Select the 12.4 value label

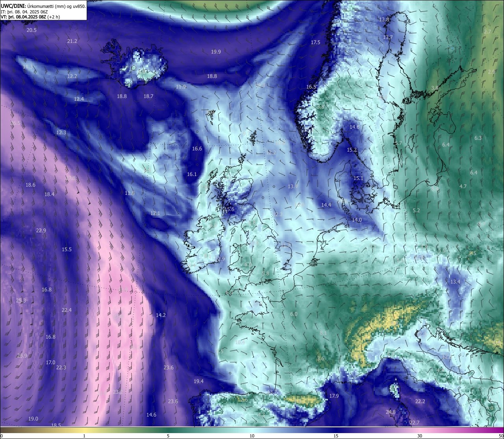[x=79, y=99]
